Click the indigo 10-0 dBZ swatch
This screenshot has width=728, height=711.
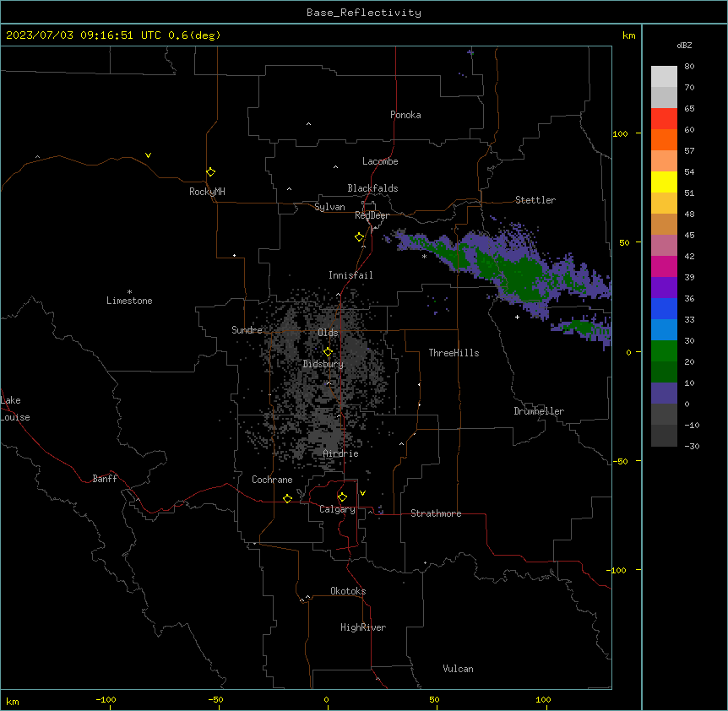(x=664, y=393)
